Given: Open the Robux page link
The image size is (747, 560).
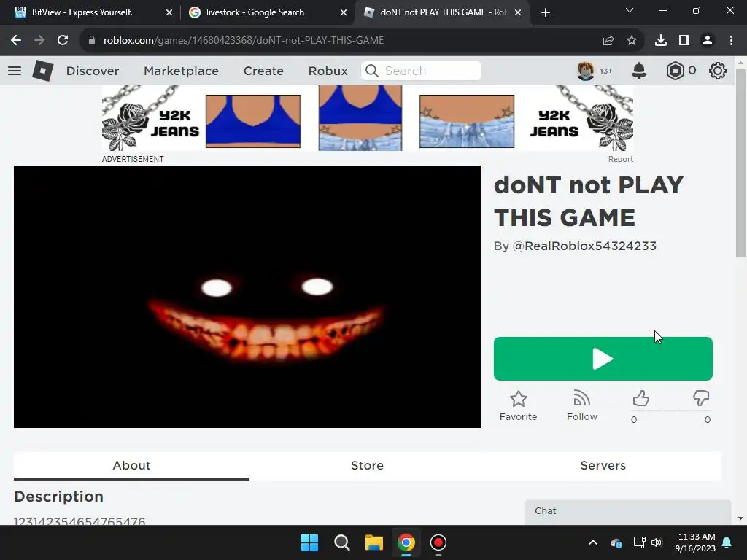Looking at the screenshot, I should 328,71.
